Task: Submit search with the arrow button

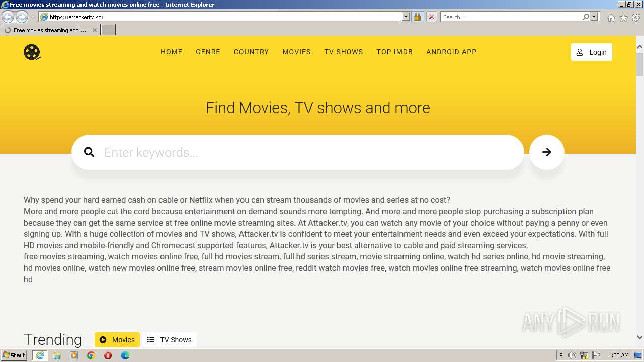Action: [547, 152]
